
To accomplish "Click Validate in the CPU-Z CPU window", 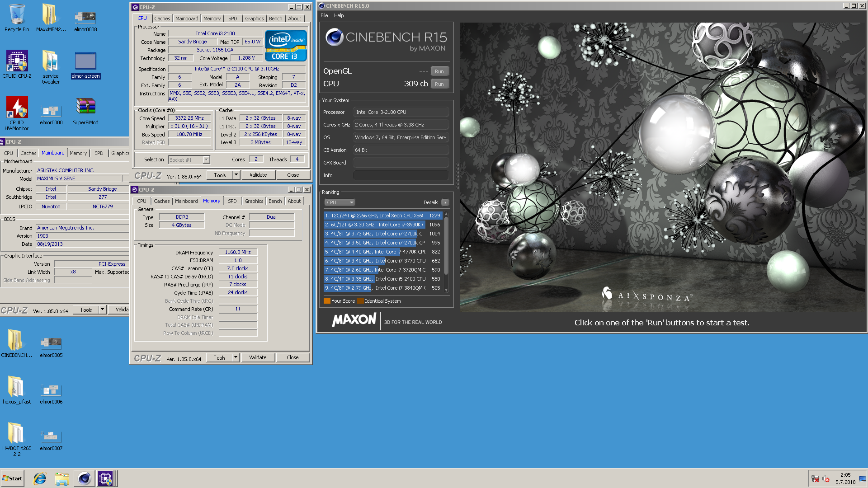I will pos(258,175).
